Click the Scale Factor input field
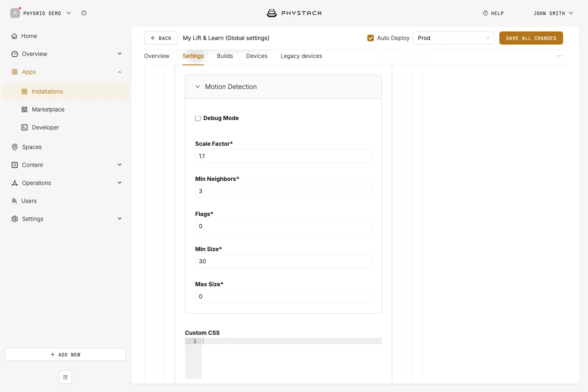The image size is (588, 392). (283, 156)
